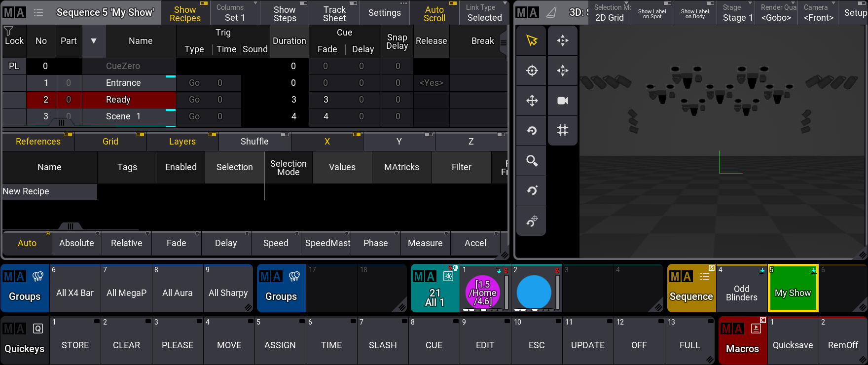Select the blue circle color preset

(534, 292)
